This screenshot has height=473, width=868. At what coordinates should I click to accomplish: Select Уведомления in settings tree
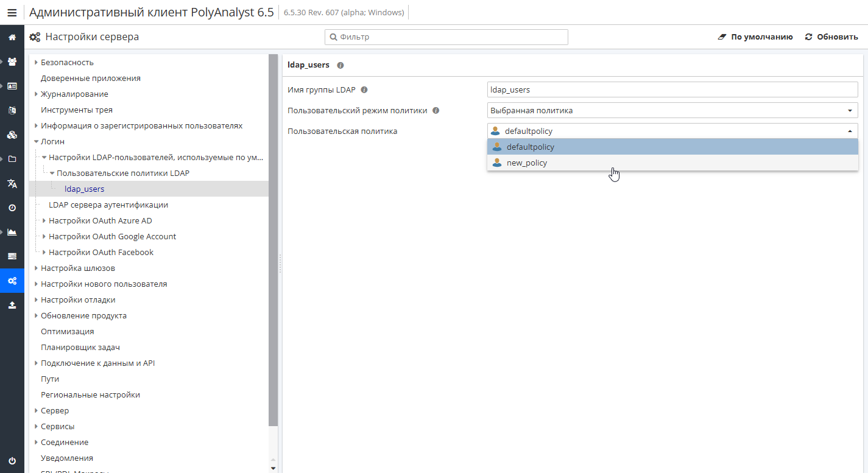pyautogui.click(x=67, y=458)
